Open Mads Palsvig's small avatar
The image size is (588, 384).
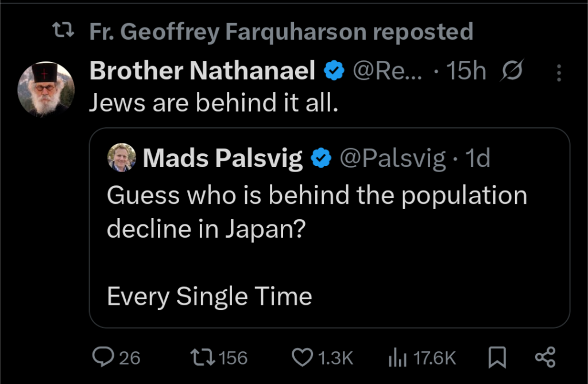click(122, 158)
